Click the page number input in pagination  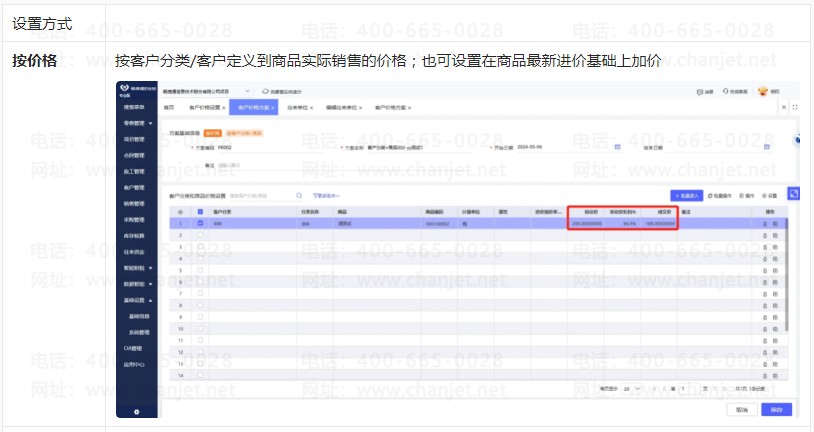689,388
